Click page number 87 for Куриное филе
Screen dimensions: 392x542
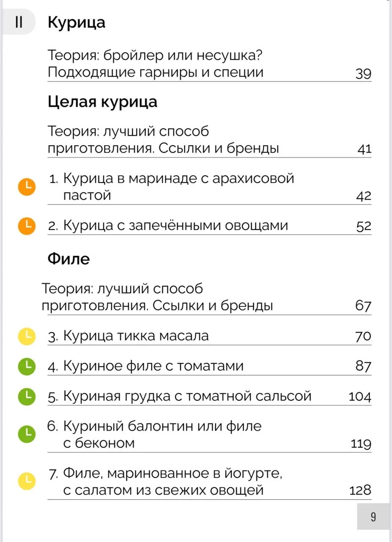click(x=363, y=367)
